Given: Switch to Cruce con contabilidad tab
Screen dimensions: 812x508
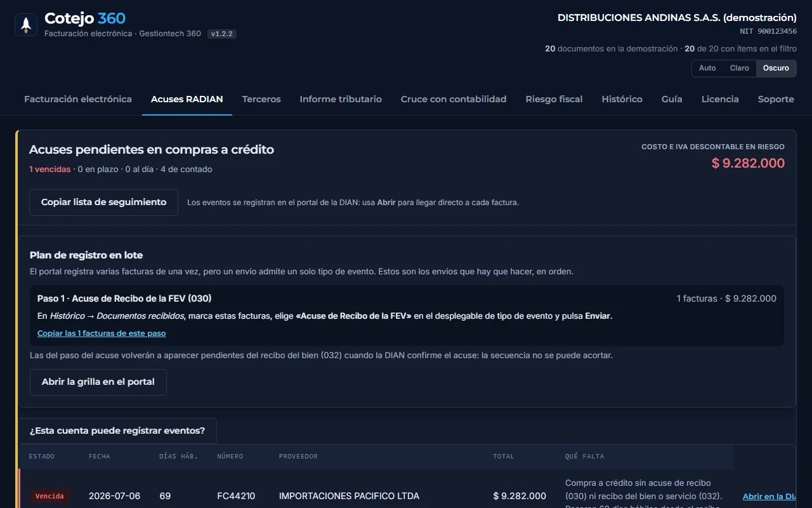Looking at the screenshot, I should (454, 99).
